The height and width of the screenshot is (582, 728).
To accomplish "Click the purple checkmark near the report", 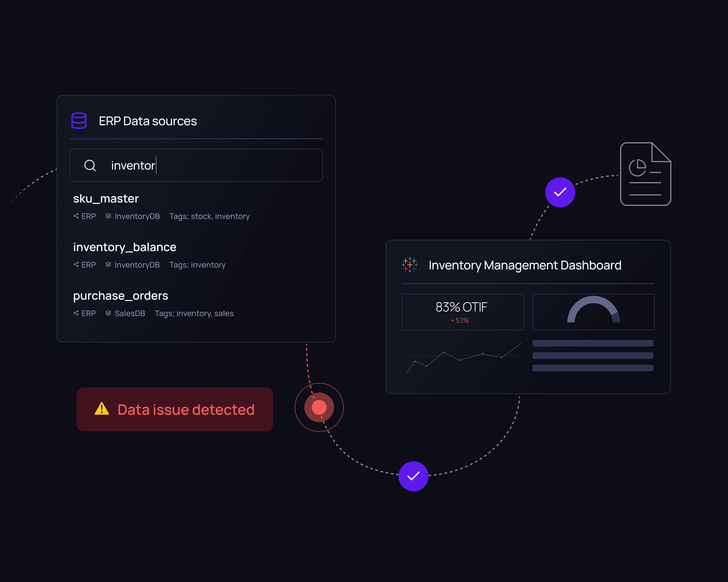I will (560, 192).
